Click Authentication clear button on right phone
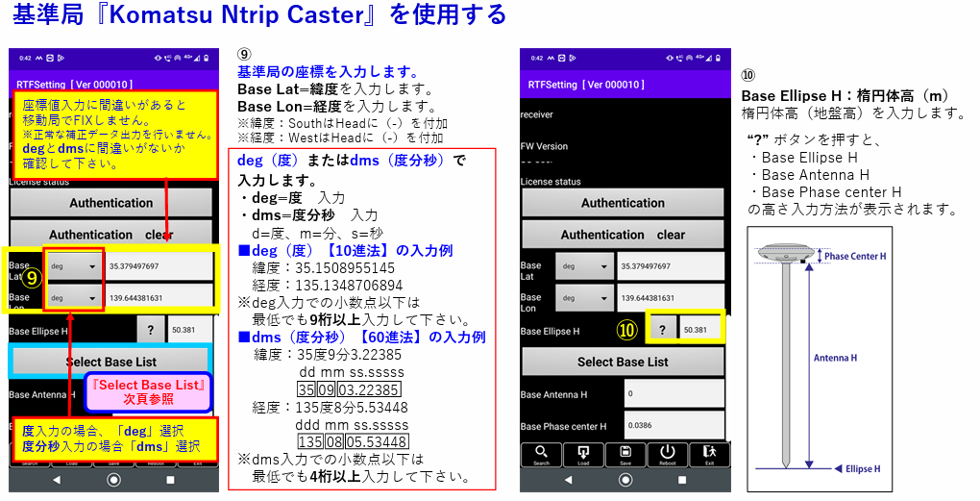The width and height of the screenshot is (980, 501). pyautogui.click(x=624, y=235)
